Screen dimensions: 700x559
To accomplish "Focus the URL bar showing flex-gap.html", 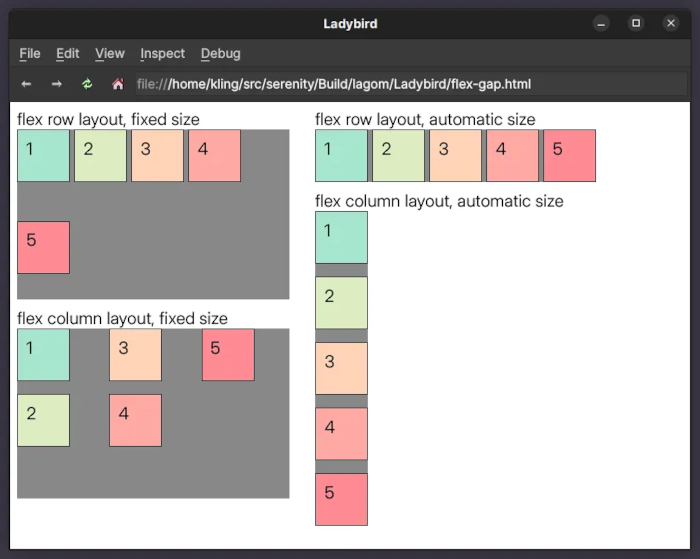I will click(411, 84).
